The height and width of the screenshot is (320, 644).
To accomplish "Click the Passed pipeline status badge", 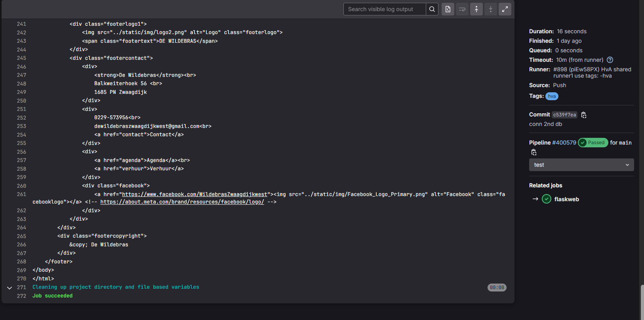I will [593, 143].
